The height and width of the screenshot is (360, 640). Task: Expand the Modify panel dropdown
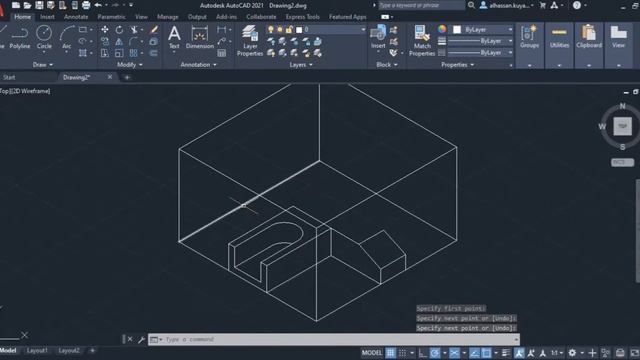pyautogui.click(x=130, y=64)
